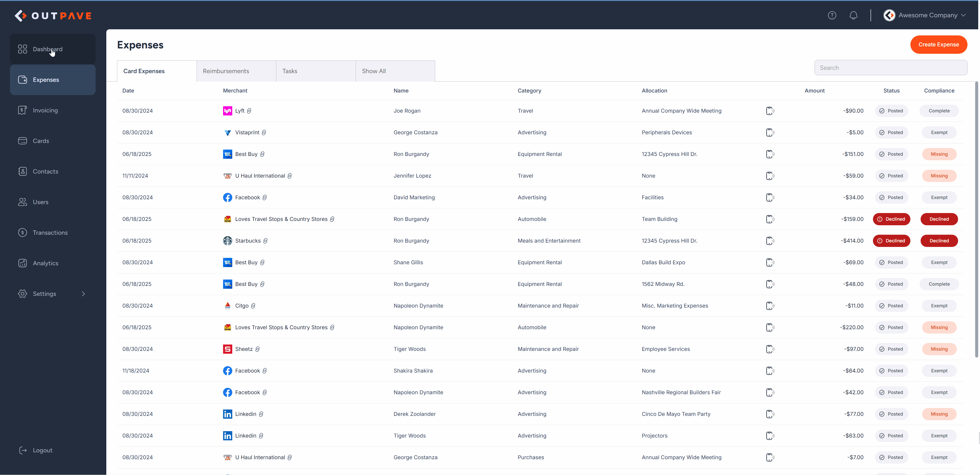Viewport: 980px width, 475px height.
Task: Go to Dashboard in sidebar
Action: 53,49
